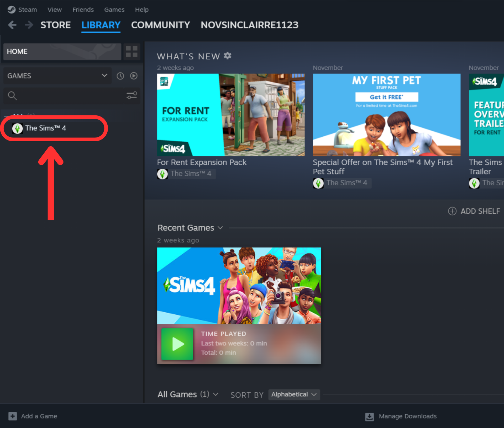
Task: Click the library search field
Action: pyautogui.click(x=66, y=95)
